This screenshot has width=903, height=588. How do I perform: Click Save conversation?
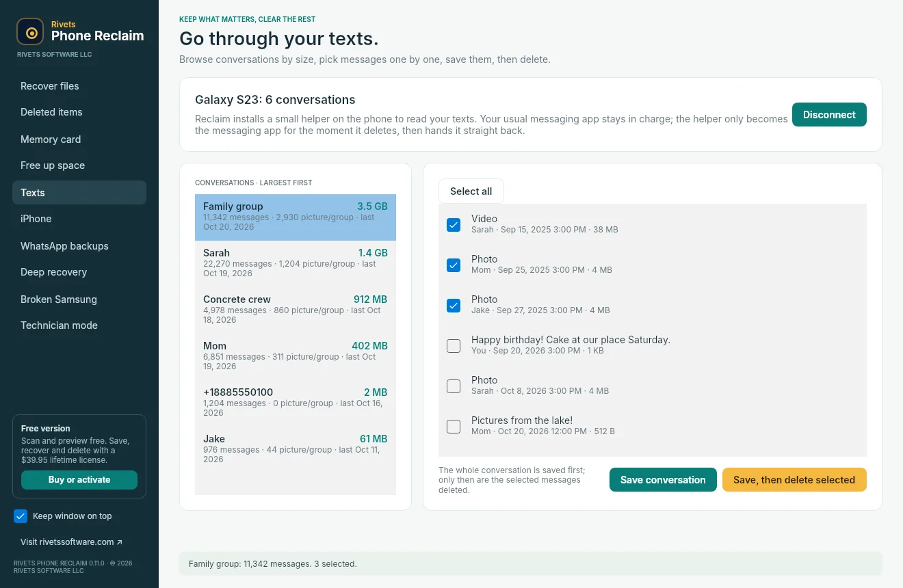663,480
